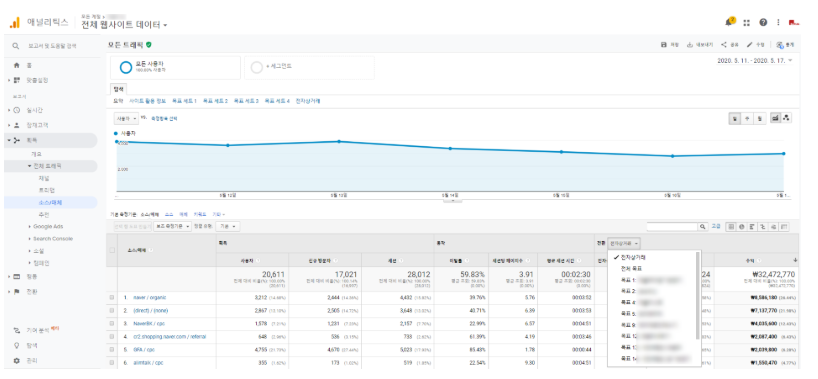
Task: Click the share (공유) icon
Action: coord(724,45)
